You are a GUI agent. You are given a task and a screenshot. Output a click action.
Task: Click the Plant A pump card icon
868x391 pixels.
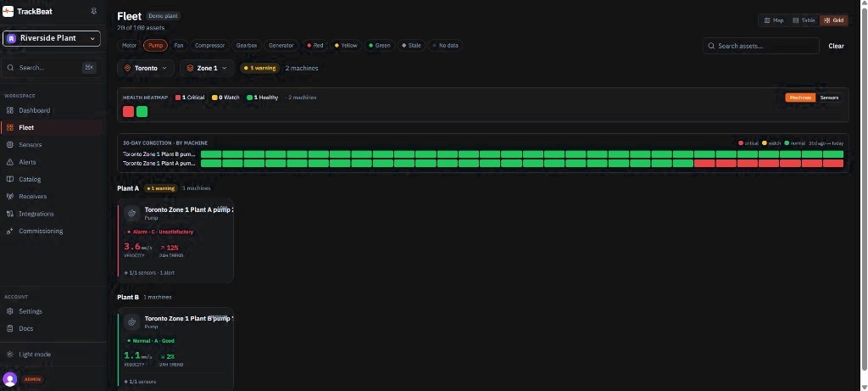[x=131, y=213]
